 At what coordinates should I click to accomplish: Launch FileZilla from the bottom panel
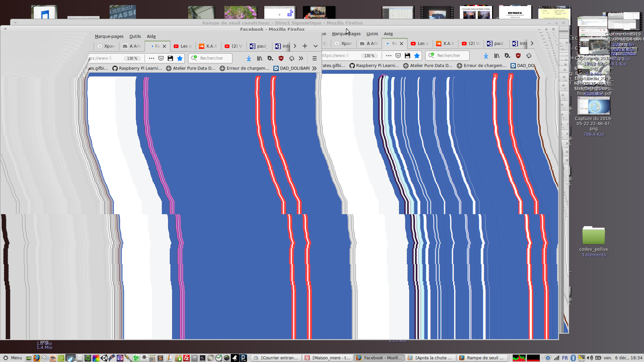[x=186, y=358]
